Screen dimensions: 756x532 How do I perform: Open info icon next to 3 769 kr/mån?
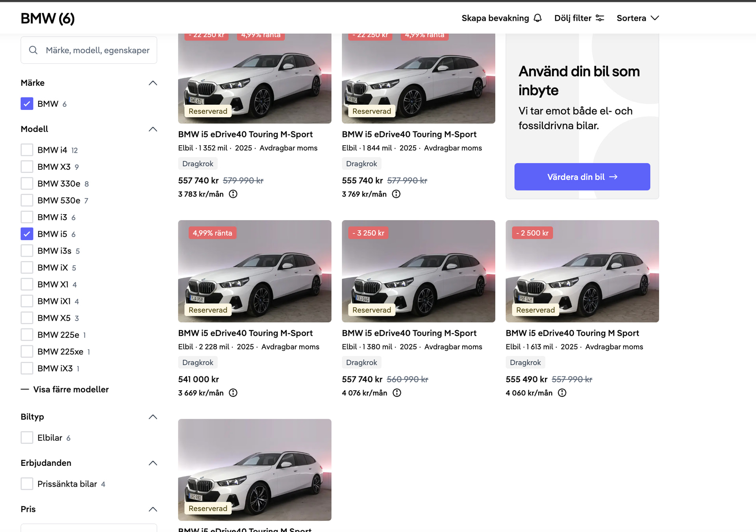(x=396, y=194)
